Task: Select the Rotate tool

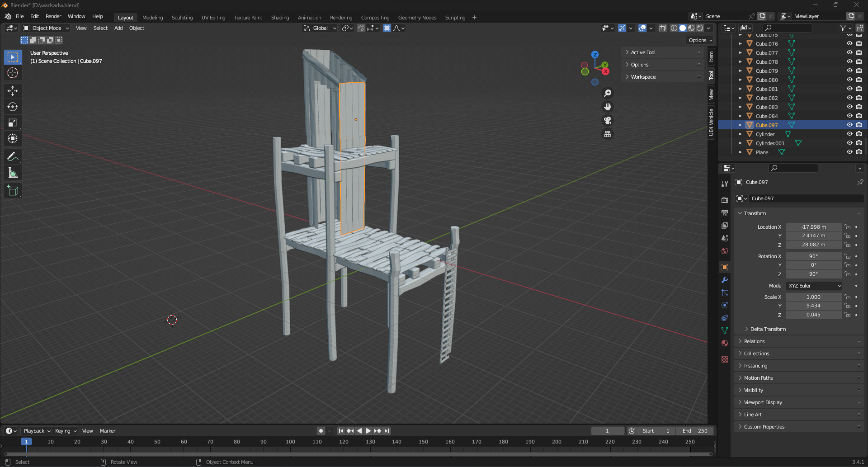Action: click(x=13, y=107)
